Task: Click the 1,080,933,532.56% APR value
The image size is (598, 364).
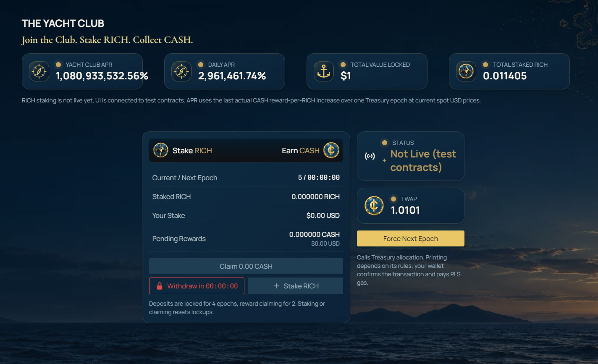Action: [x=102, y=76]
